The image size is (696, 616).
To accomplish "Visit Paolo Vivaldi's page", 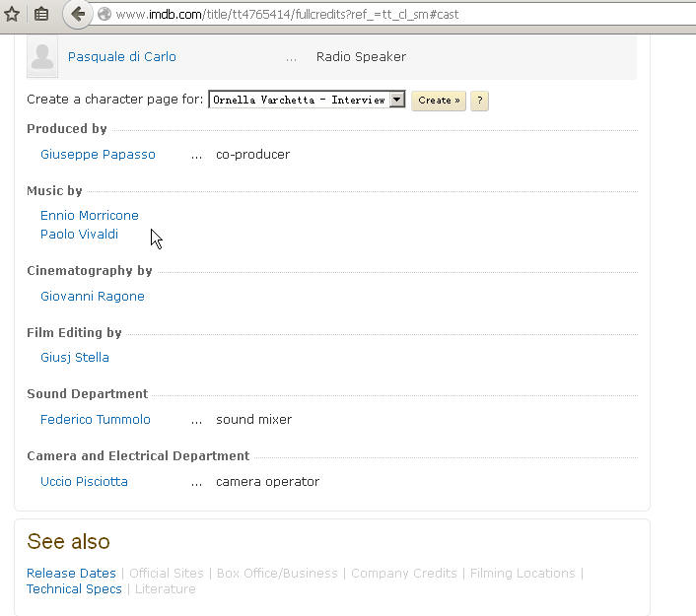I will tap(79, 234).
